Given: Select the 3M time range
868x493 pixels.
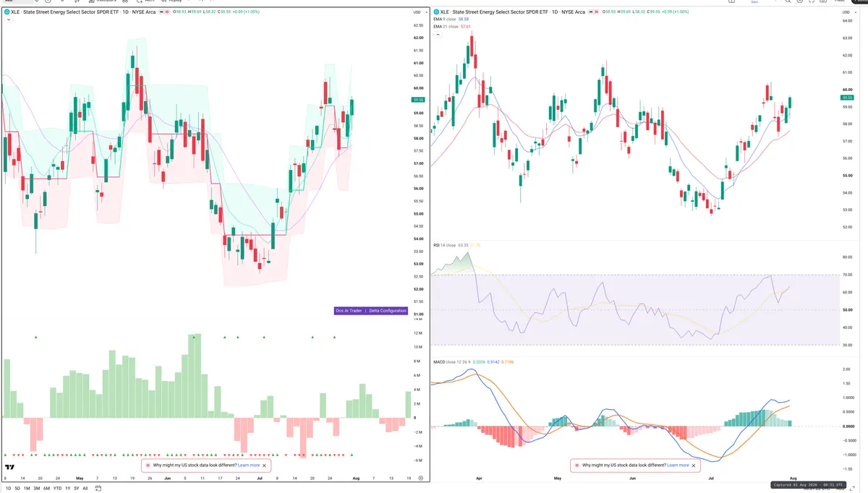Looking at the screenshot, I should coord(37,489).
